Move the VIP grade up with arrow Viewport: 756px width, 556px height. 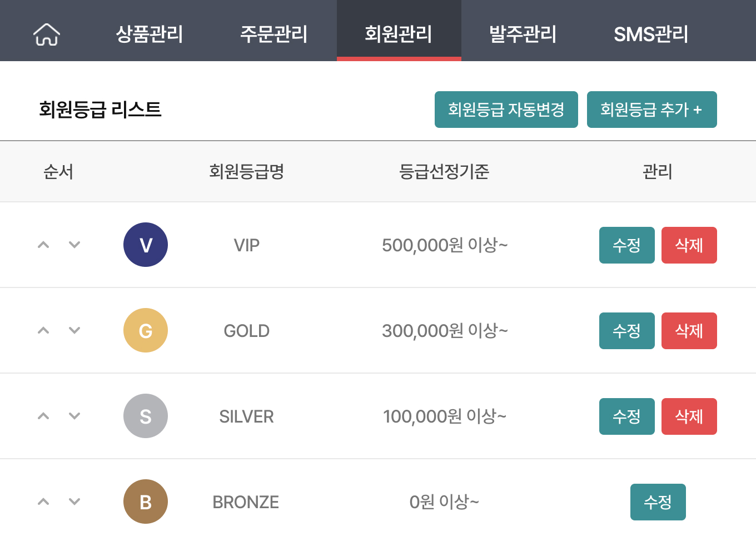43,245
